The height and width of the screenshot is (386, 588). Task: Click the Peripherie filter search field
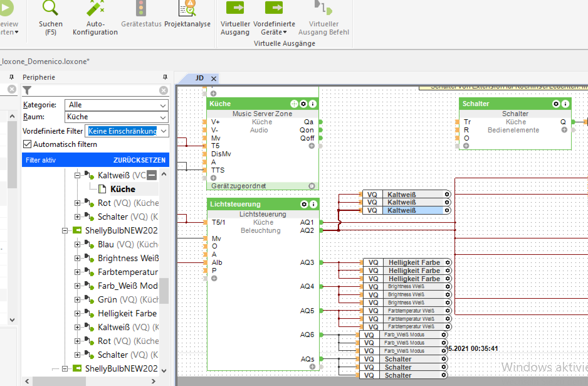click(x=94, y=90)
